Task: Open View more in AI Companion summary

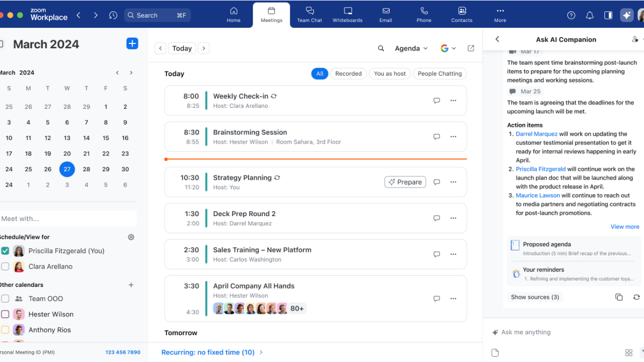Action: tap(625, 226)
